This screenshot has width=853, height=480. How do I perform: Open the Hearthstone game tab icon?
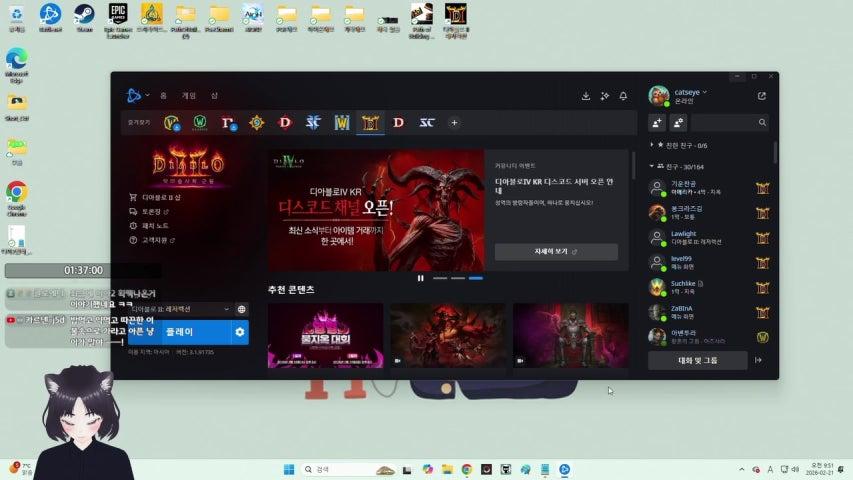pyautogui.click(x=257, y=123)
